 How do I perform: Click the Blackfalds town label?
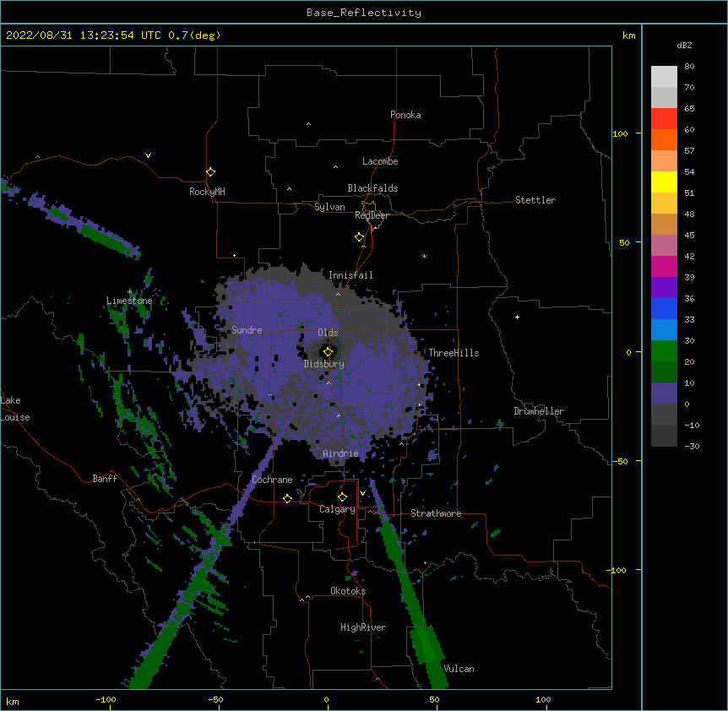tap(372, 188)
